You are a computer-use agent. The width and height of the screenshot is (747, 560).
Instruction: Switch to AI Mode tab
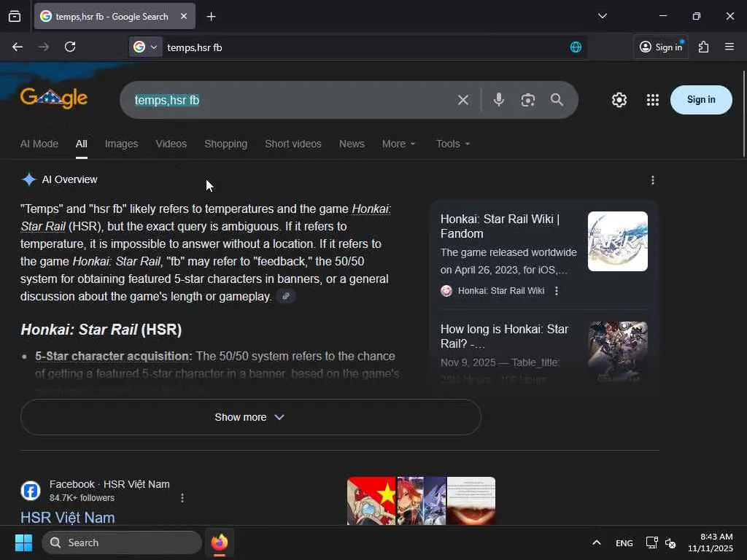click(39, 144)
